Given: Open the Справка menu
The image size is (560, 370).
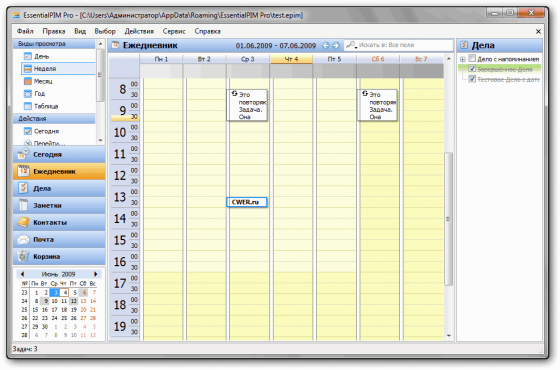Looking at the screenshot, I should click(x=208, y=31).
